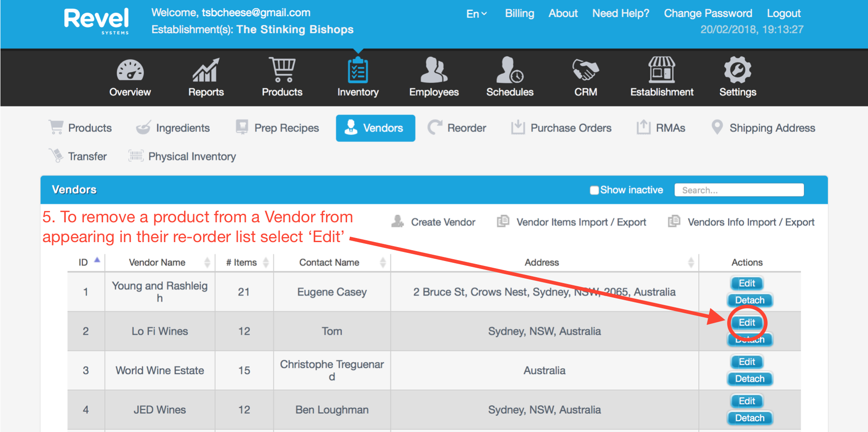Viewport: 868px width, 432px height.
Task: Open the Establishment storefront icon
Action: tap(661, 70)
